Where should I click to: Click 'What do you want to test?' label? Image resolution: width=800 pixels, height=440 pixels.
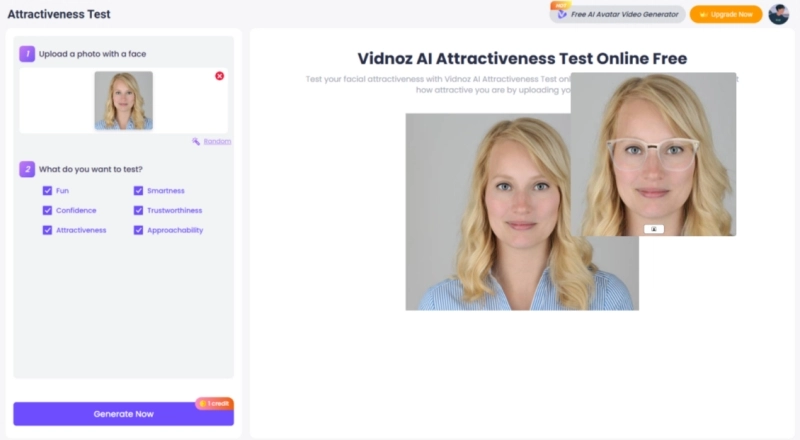click(91, 169)
